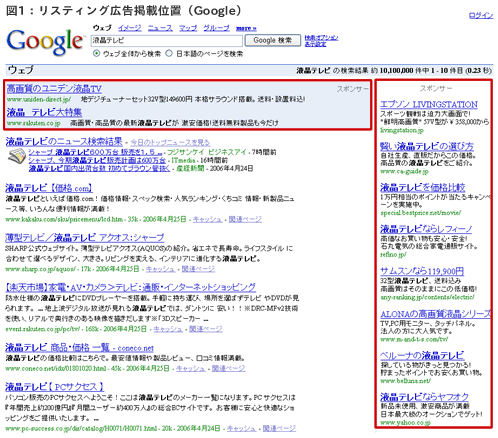
Task: Open the グループ search tab
Action: (217, 28)
